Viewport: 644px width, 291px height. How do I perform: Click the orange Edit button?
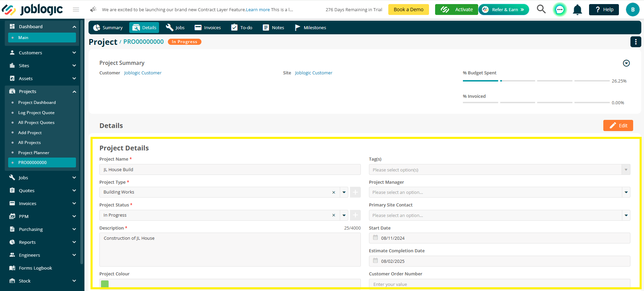pyautogui.click(x=618, y=125)
